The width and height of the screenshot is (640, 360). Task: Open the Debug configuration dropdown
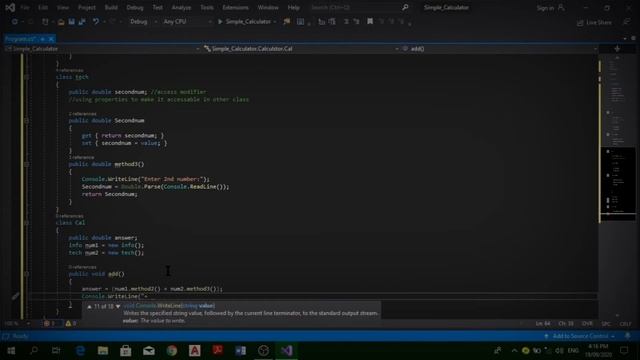143,21
